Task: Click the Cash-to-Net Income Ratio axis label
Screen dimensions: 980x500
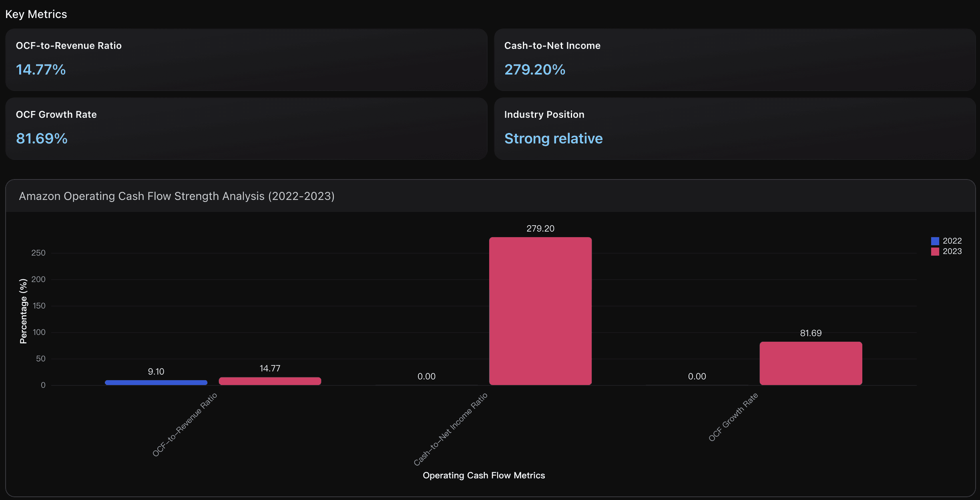Action: [450, 429]
